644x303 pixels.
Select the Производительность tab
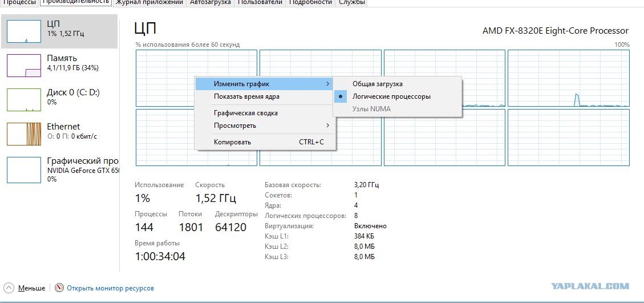coord(76,2)
